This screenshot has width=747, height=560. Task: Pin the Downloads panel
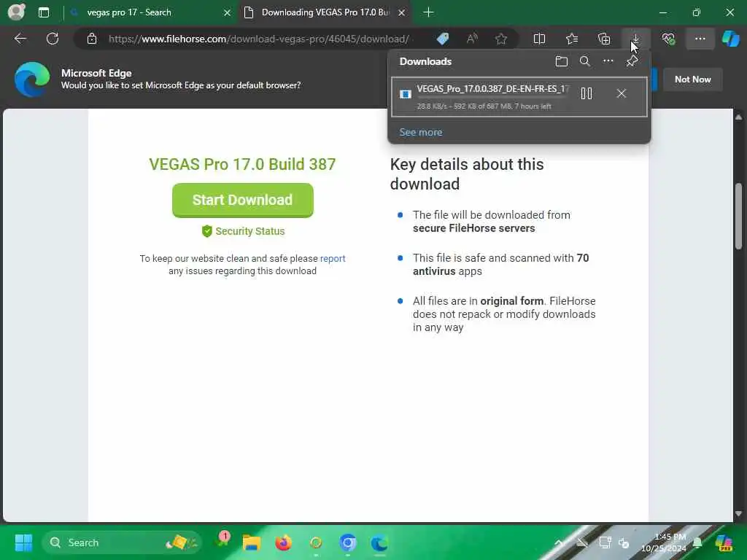(x=632, y=61)
